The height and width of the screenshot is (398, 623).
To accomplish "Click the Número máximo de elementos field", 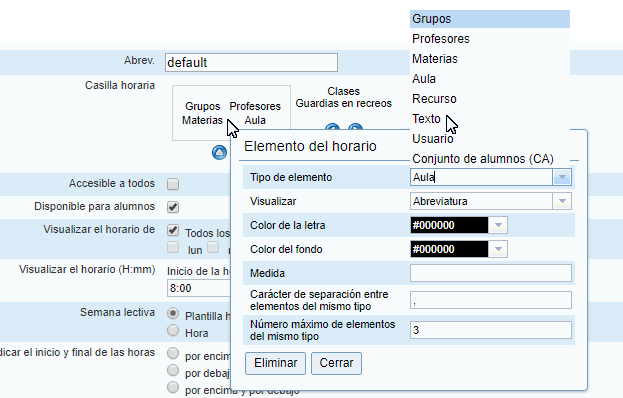I will (x=491, y=330).
